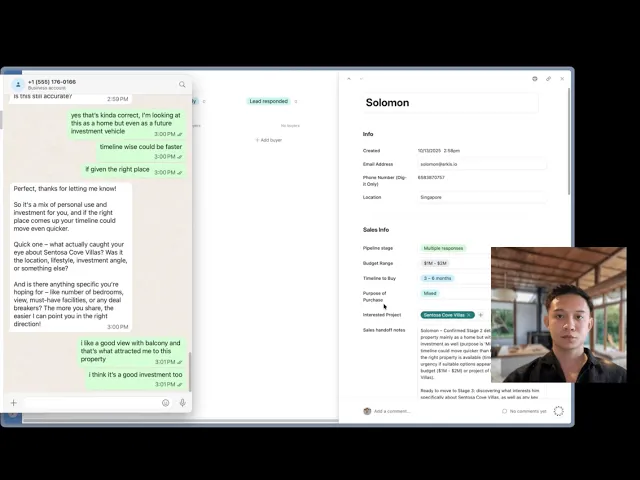Image resolution: width=640 pixels, height=480 pixels.
Task: Copy record link with link icon
Action: (549, 79)
